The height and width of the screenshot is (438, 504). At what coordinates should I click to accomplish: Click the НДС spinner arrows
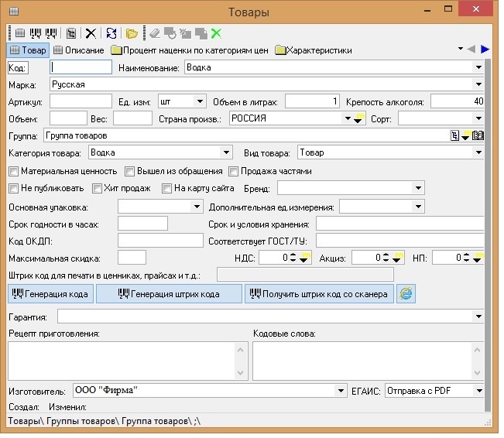coord(293,258)
